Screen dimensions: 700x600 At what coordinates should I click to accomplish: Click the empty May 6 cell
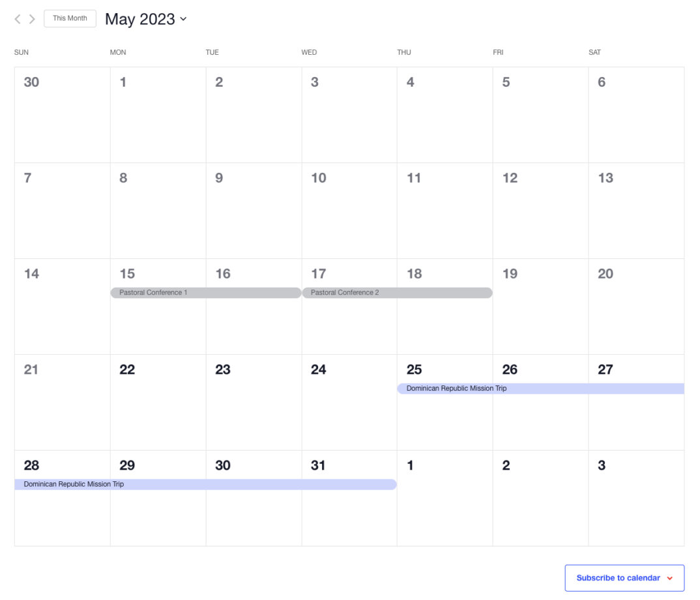(635, 114)
